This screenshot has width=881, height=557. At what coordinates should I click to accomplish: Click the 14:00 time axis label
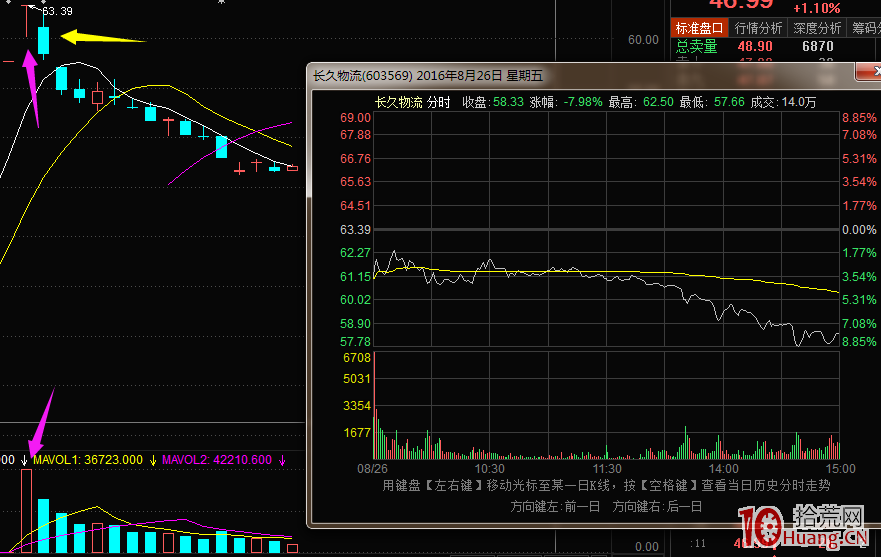point(723,469)
